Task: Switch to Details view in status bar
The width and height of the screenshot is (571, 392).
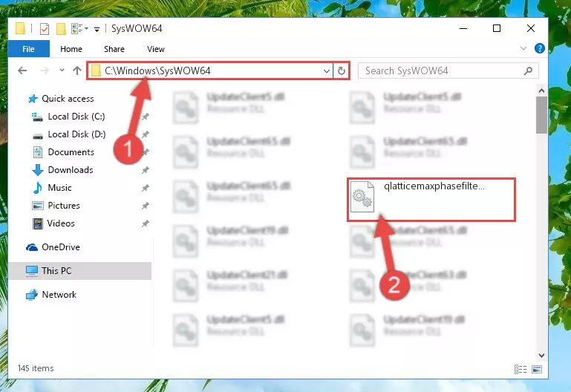Action: [x=521, y=370]
